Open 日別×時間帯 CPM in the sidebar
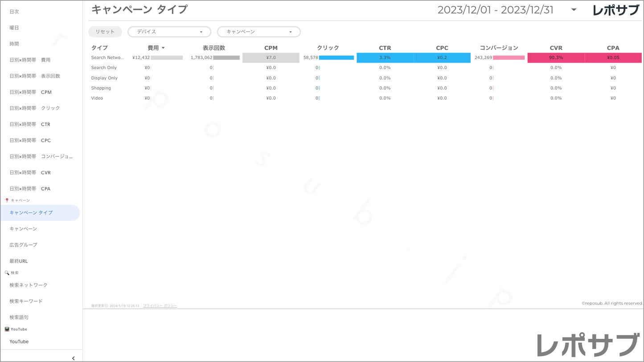The image size is (644, 362). (x=30, y=92)
